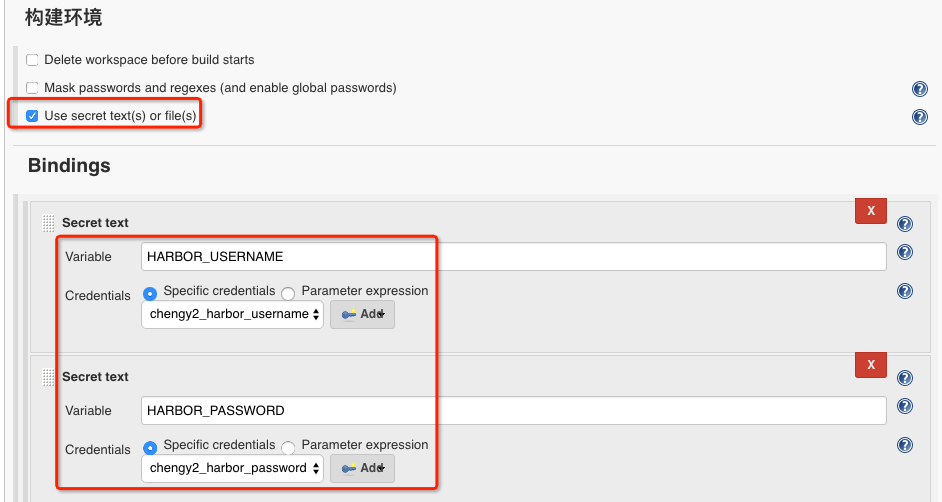Click help icon beside HARBOR_USERNAME variable field
Viewport: 942px width, 502px height.
click(x=904, y=252)
